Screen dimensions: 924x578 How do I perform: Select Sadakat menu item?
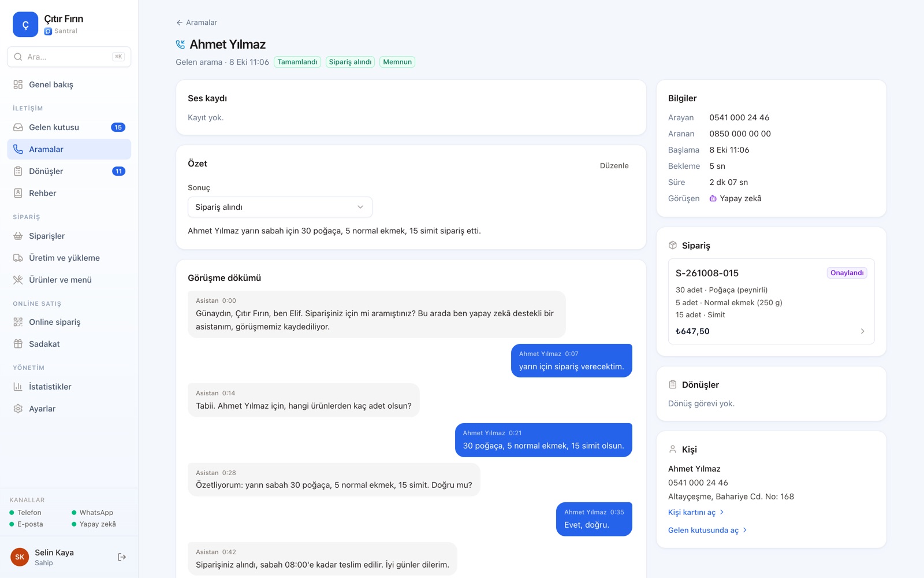pyautogui.click(x=69, y=344)
